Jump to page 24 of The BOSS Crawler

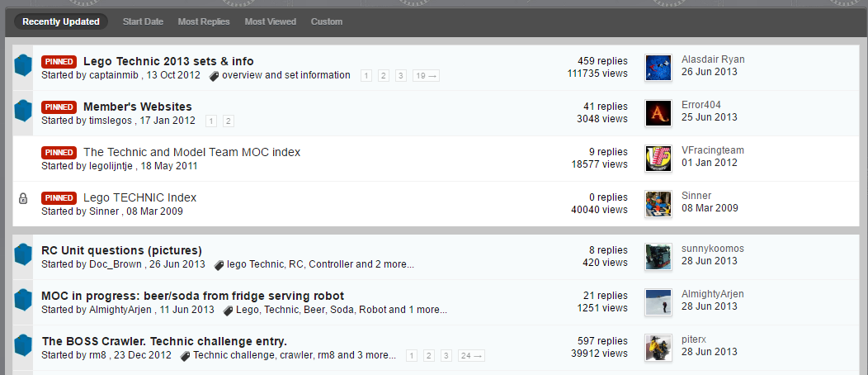(471, 356)
